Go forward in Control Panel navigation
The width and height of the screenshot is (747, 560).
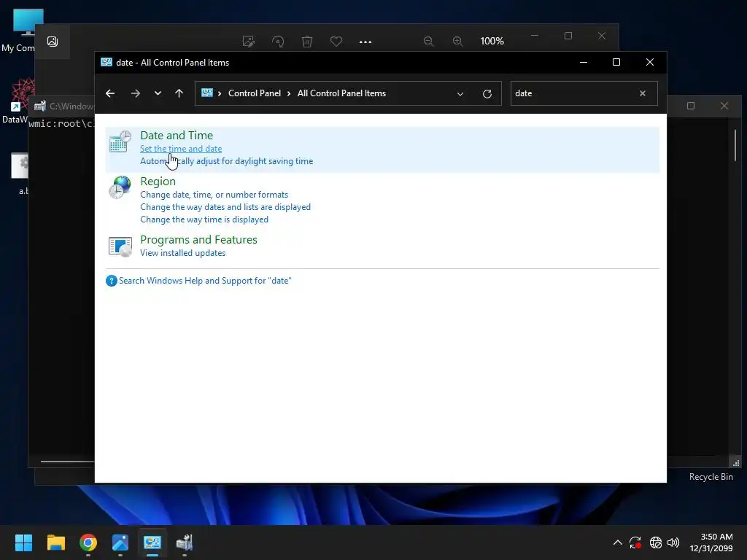point(135,93)
